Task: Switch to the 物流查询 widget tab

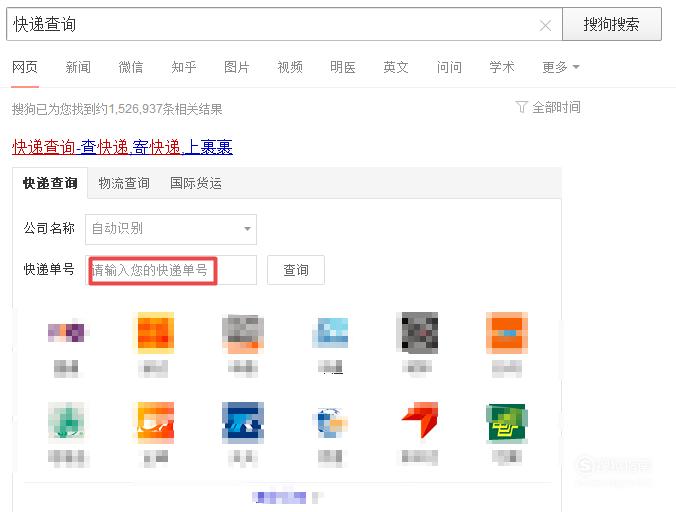Action: 124,183
